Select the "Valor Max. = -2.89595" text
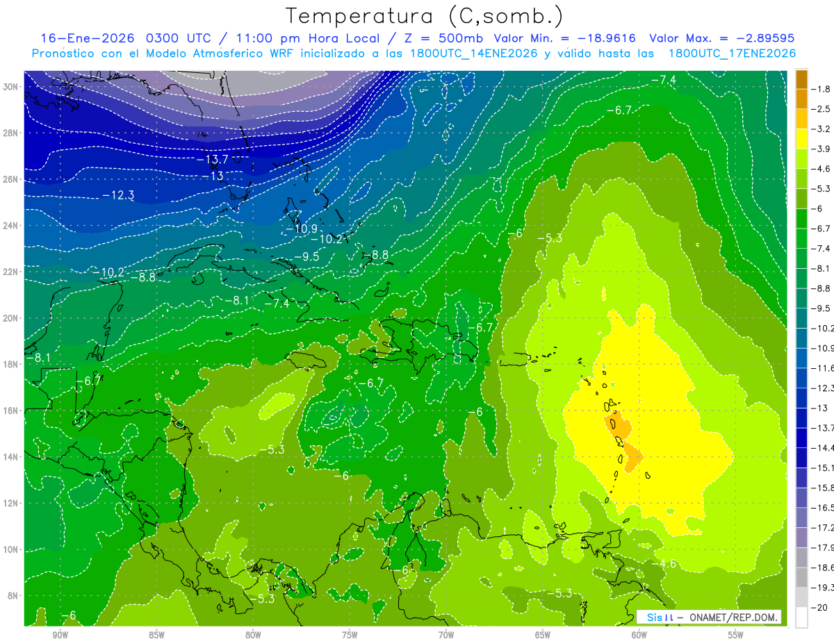This screenshot has width=834, height=644. point(721,38)
